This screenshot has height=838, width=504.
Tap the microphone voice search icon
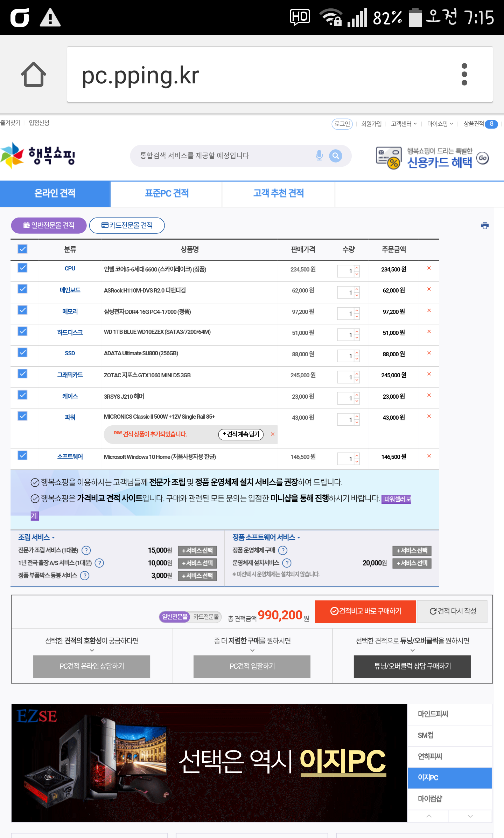pos(319,156)
